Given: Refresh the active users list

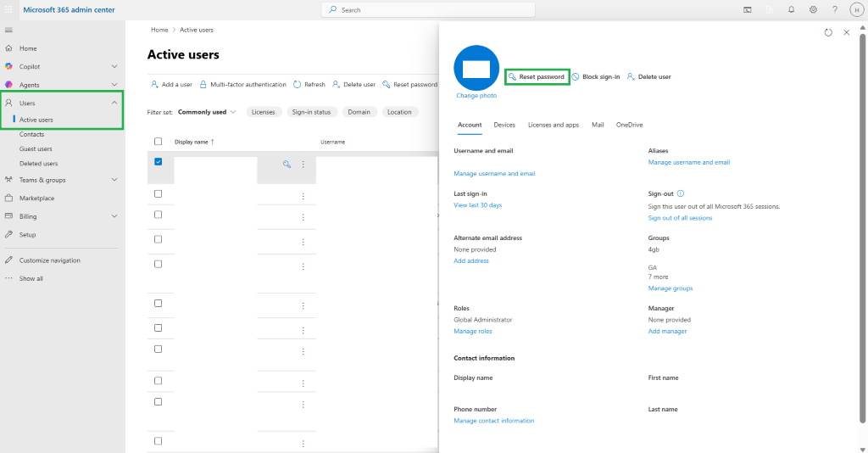Looking at the screenshot, I should click(309, 84).
